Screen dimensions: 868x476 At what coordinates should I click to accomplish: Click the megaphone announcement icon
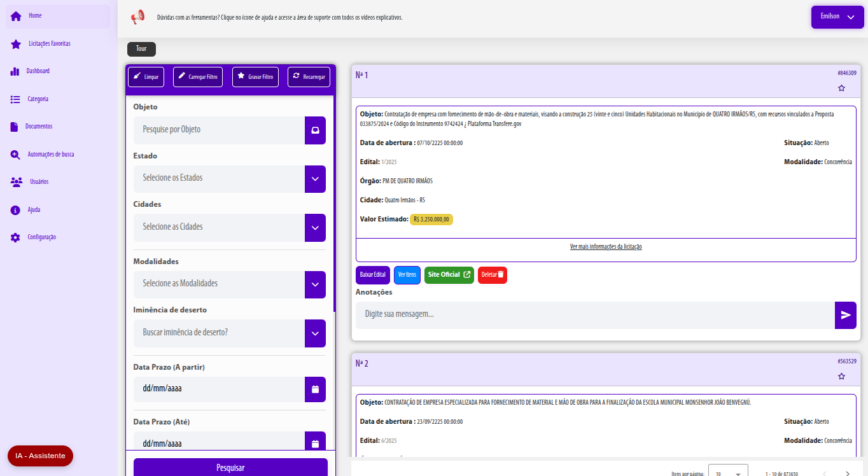click(x=137, y=18)
